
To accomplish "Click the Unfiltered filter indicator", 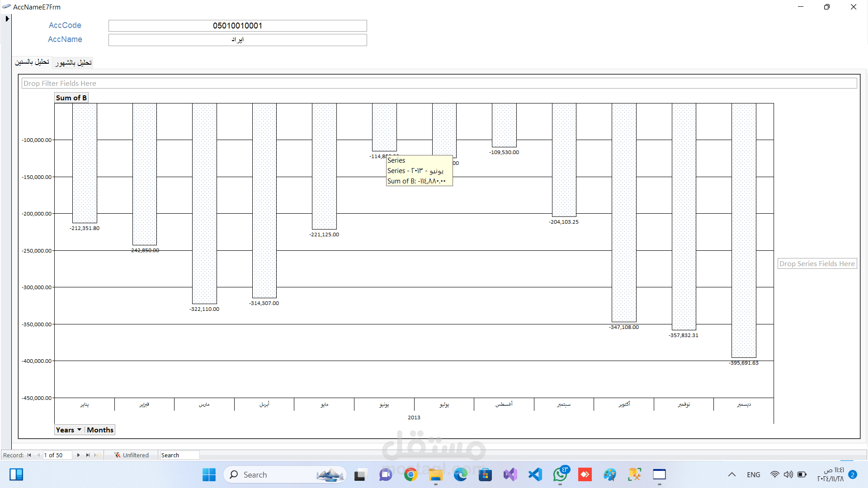I will tap(132, 455).
